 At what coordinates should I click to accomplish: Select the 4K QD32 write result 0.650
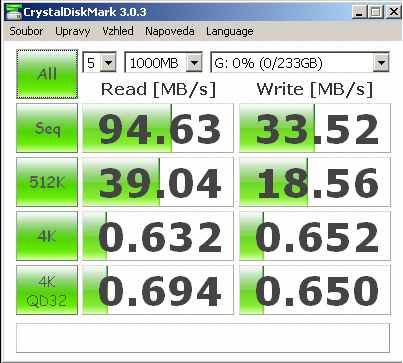pyautogui.click(x=315, y=290)
